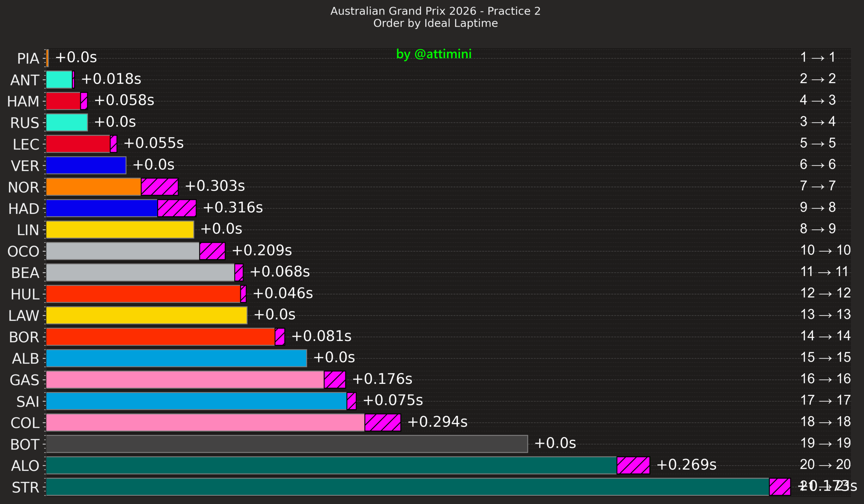Click Verstappen's blue bar
Image resolution: width=864 pixels, height=504 pixels.
[x=86, y=165]
